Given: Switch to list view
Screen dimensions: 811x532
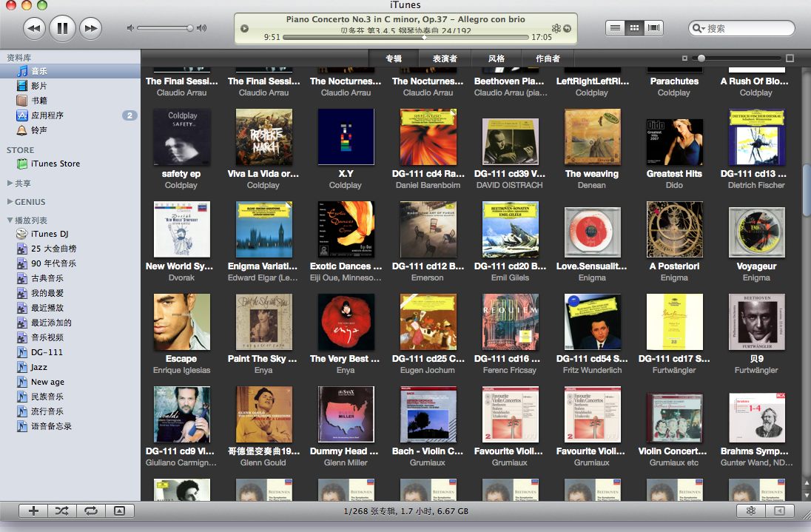Looking at the screenshot, I should coord(615,28).
